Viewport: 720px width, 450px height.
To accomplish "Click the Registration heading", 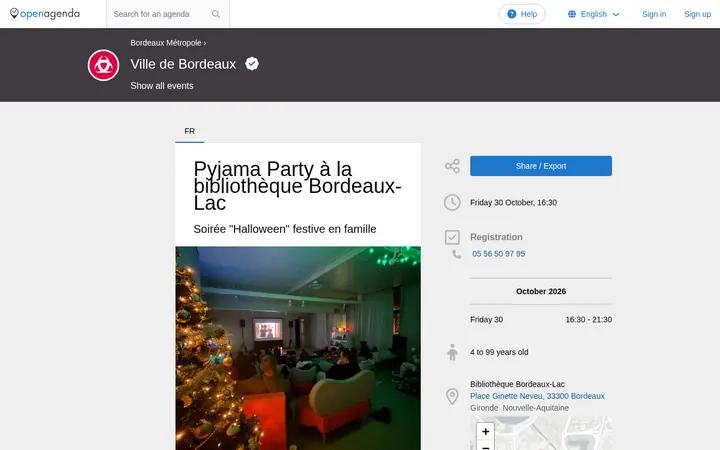I will (496, 237).
